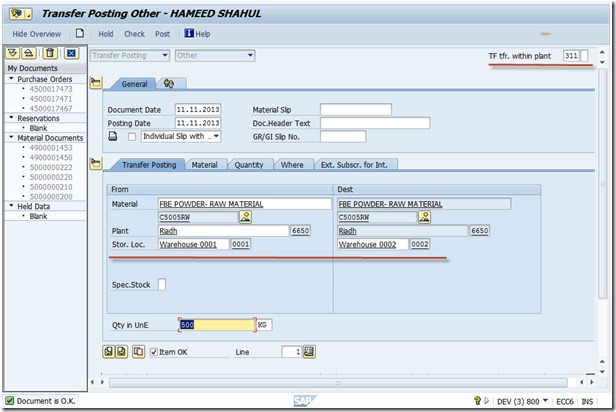Click the Hold button

click(x=106, y=34)
